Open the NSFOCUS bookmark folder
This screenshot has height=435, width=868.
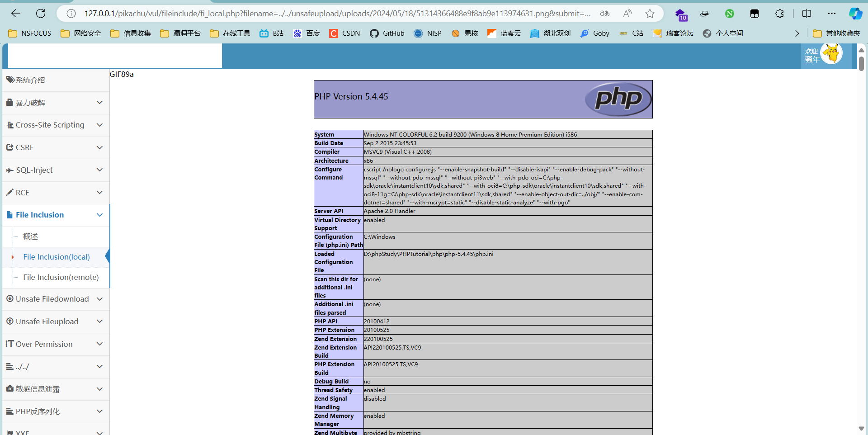30,33
